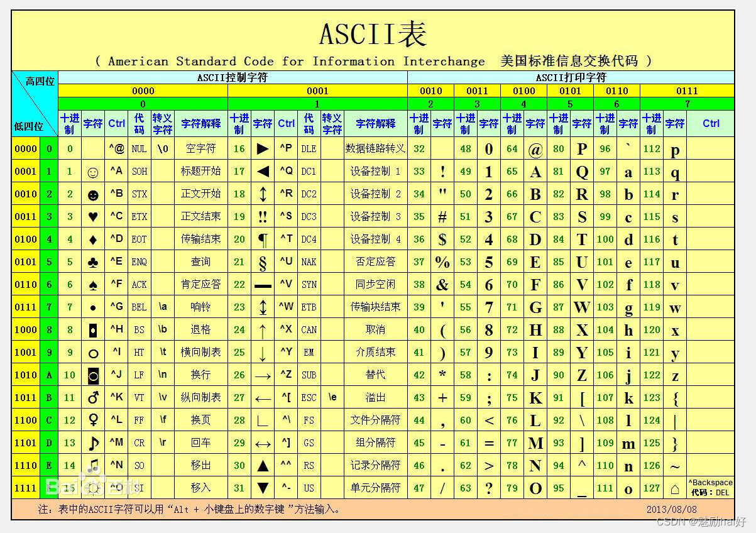Viewport: 756px width, 533px height.
Task: Click the date '2013/08/08' in the footer
Action: click(671, 510)
